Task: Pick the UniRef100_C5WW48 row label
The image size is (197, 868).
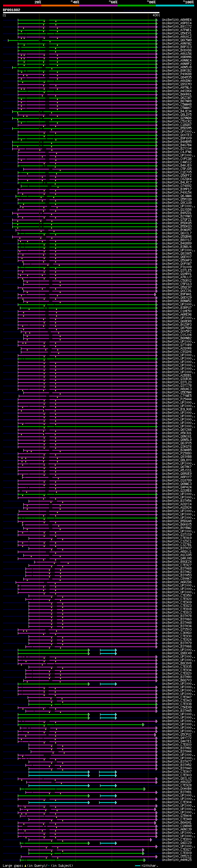Action: (x=177, y=104)
